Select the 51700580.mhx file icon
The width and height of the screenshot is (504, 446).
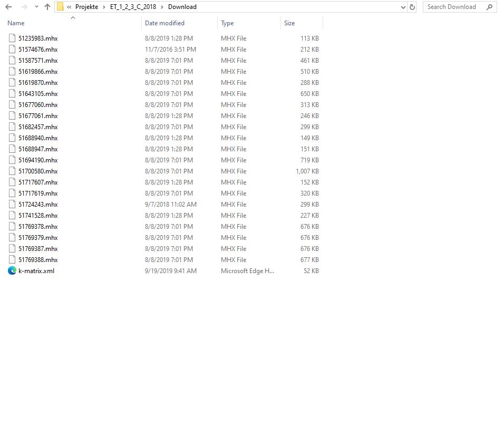pyautogui.click(x=12, y=171)
